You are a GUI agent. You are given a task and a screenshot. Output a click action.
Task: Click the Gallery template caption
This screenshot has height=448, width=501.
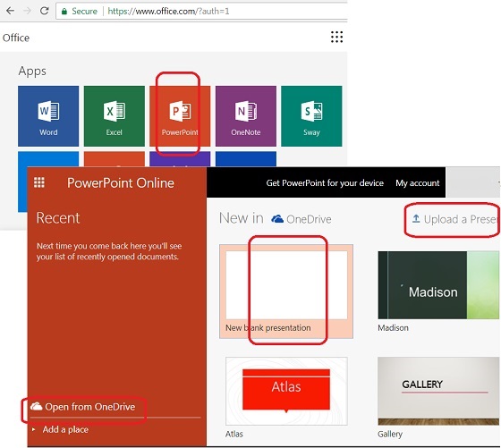pos(390,434)
